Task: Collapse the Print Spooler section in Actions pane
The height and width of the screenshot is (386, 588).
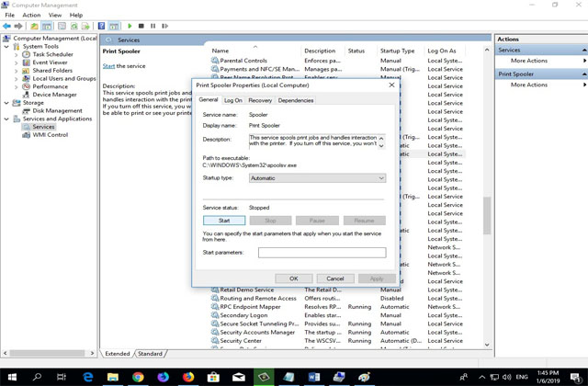Action: click(x=584, y=74)
